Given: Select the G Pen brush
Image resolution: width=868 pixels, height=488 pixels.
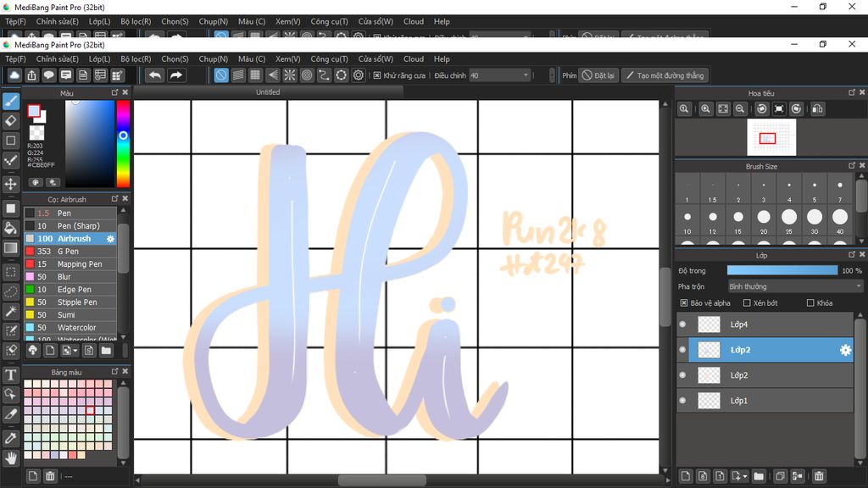Looking at the screenshot, I should click(x=70, y=251).
